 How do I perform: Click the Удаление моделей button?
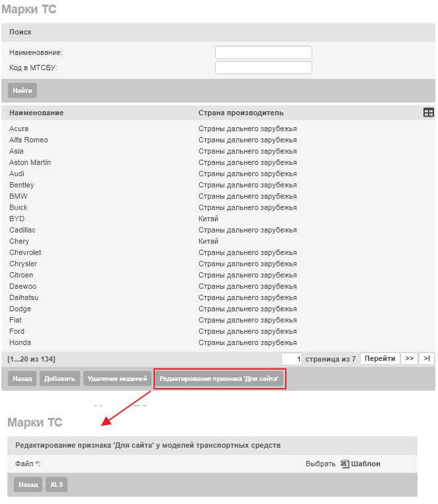pos(117,379)
